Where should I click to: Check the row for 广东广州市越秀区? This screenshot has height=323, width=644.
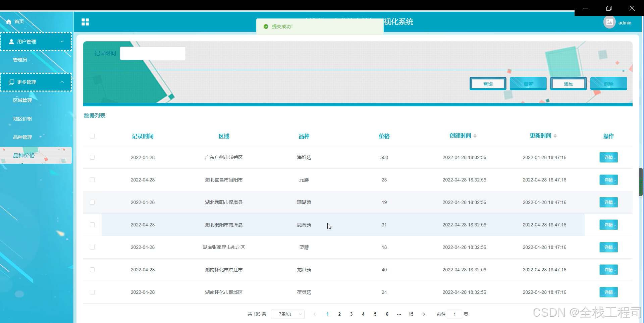pos(92,157)
